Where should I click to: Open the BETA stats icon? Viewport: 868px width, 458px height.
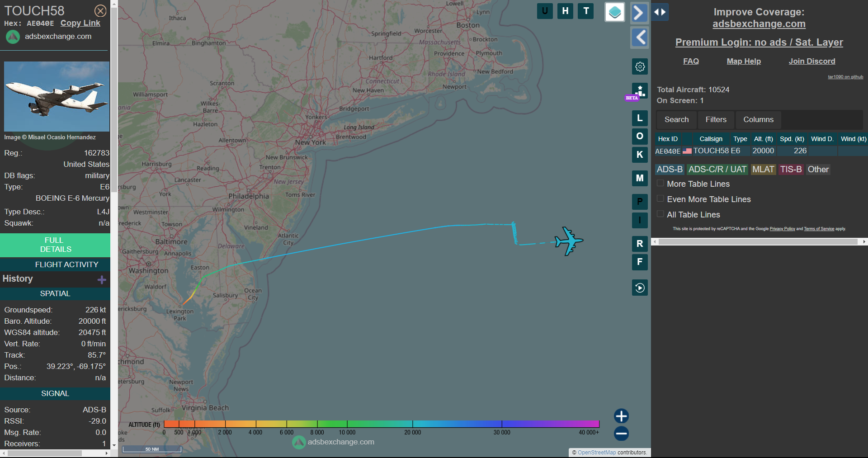tap(640, 91)
